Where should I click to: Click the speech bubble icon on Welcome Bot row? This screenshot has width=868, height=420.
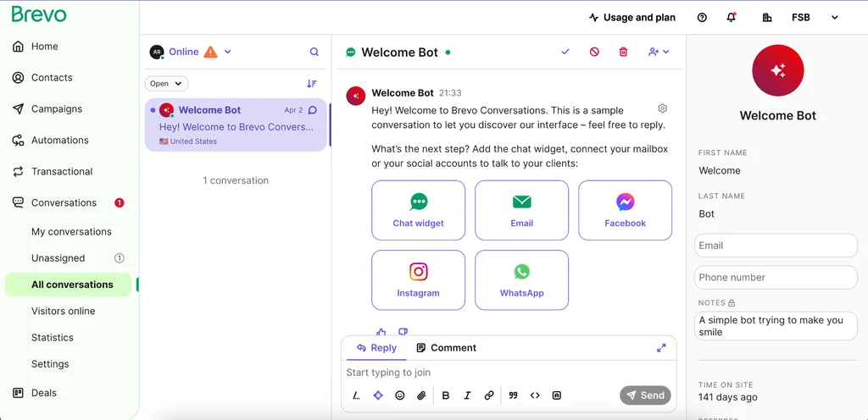pos(313,110)
